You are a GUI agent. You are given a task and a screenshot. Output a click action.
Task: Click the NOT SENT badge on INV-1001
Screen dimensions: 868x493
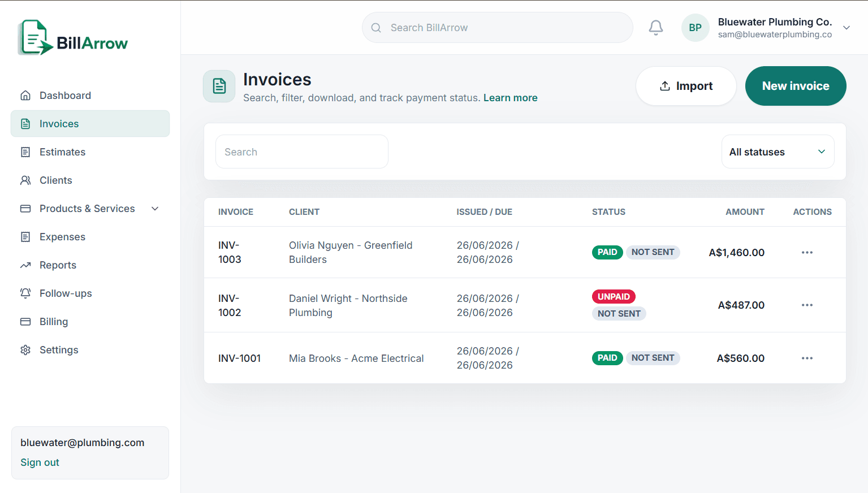click(653, 358)
